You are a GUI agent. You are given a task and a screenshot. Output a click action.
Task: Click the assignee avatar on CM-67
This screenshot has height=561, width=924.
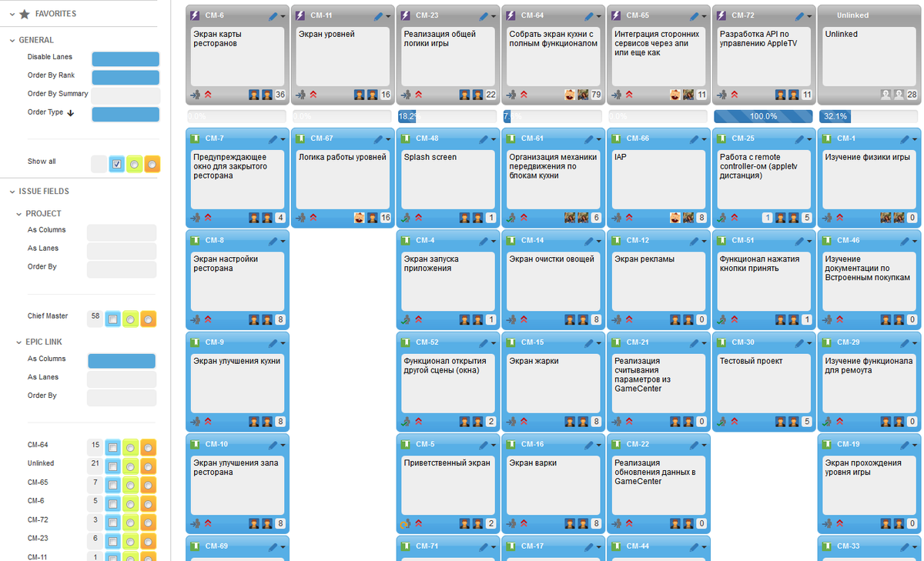point(359,218)
